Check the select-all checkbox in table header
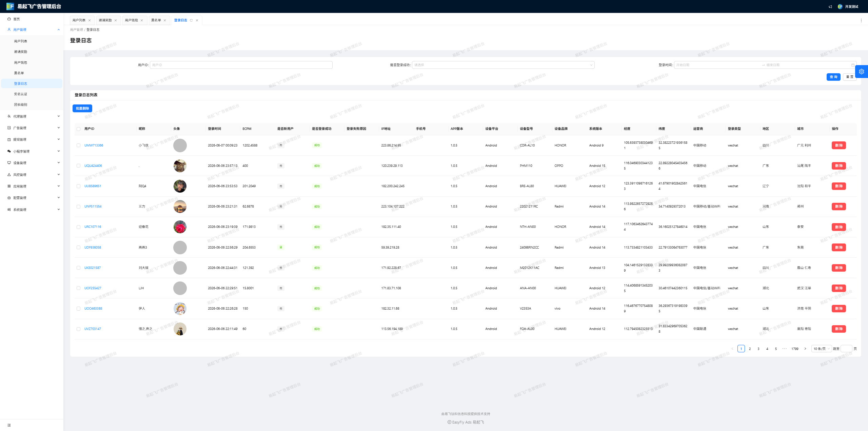 click(x=79, y=129)
